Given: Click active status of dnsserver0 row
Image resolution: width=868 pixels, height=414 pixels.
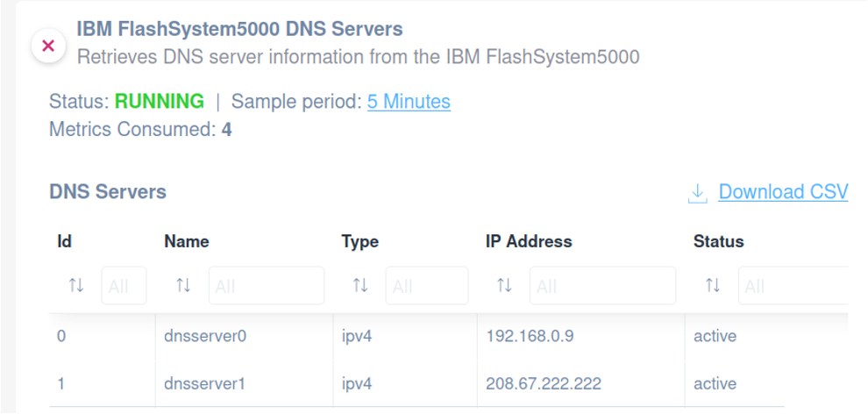Looking at the screenshot, I should pyautogui.click(x=715, y=337).
